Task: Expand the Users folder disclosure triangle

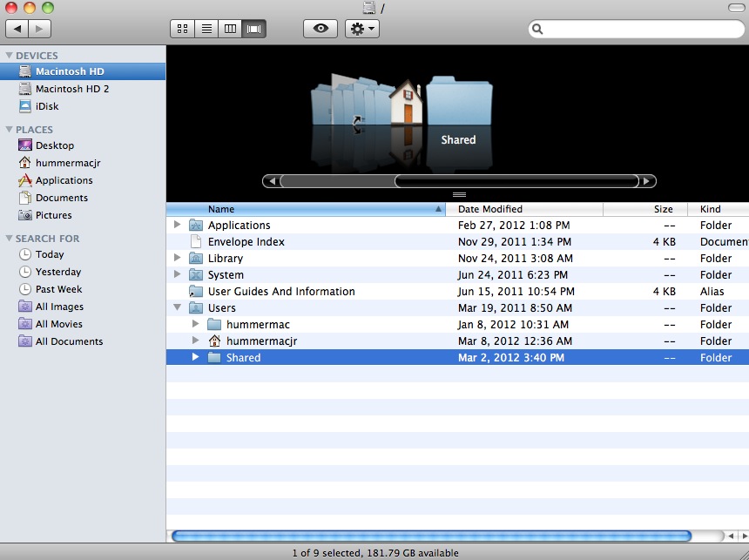Action: click(178, 307)
